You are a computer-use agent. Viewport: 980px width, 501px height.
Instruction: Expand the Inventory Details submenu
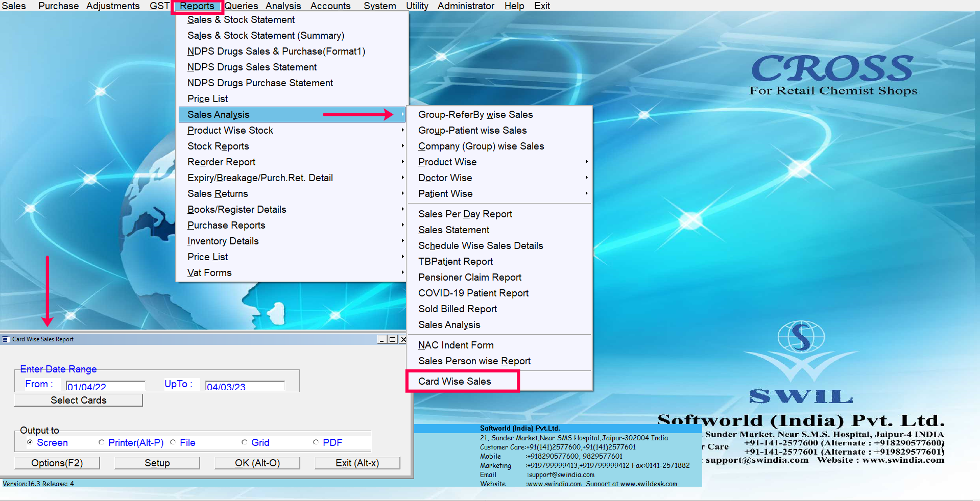pyautogui.click(x=292, y=241)
